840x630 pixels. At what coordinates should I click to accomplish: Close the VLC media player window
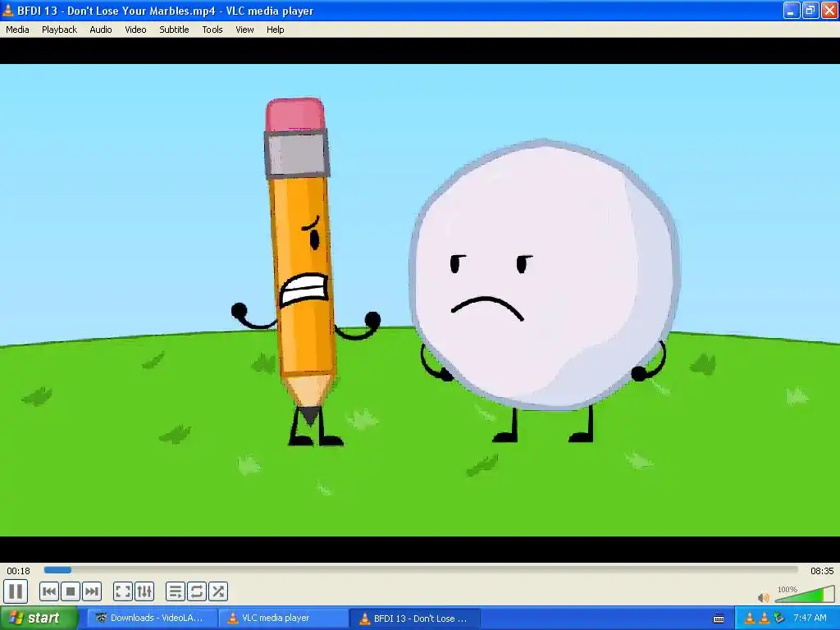pos(829,10)
